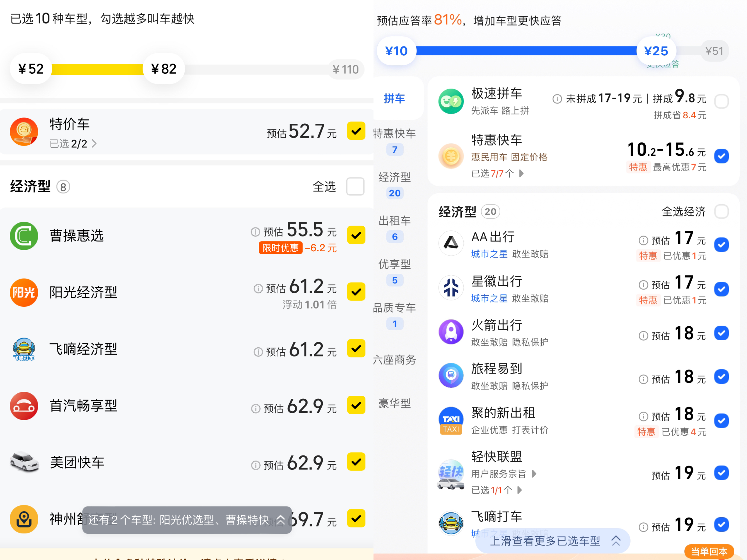The height and width of the screenshot is (560, 747).
Task: Tap 特惠 badge under AA出行 price
Action: (648, 256)
